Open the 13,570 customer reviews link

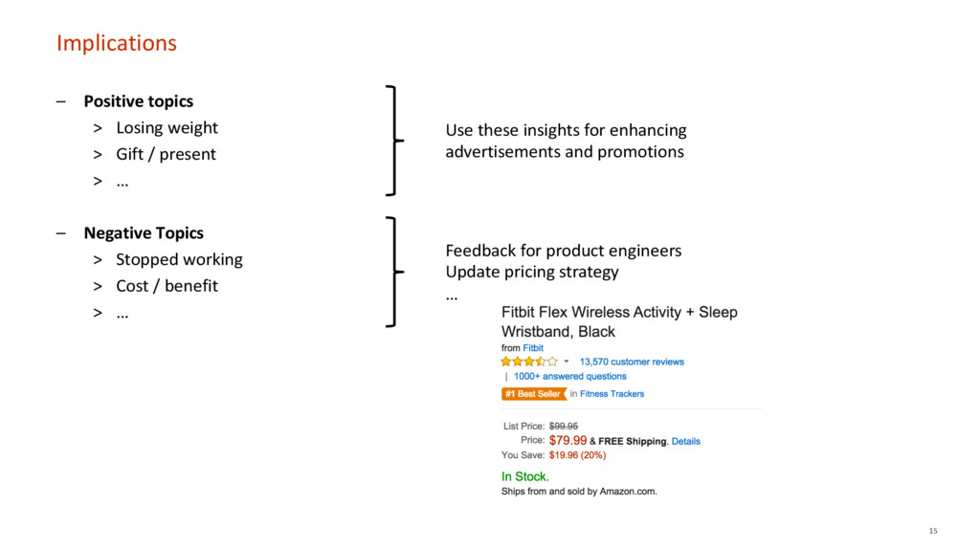point(632,362)
